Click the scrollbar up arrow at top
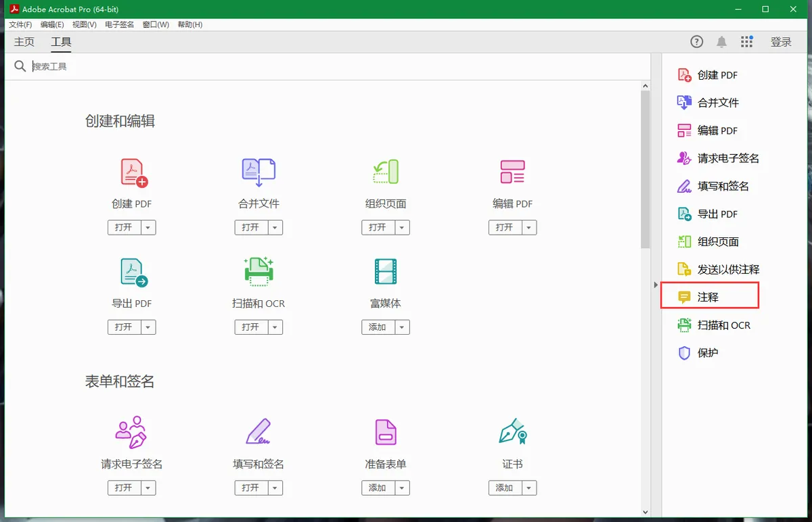This screenshot has width=812, height=522. (x=645, y=86)
